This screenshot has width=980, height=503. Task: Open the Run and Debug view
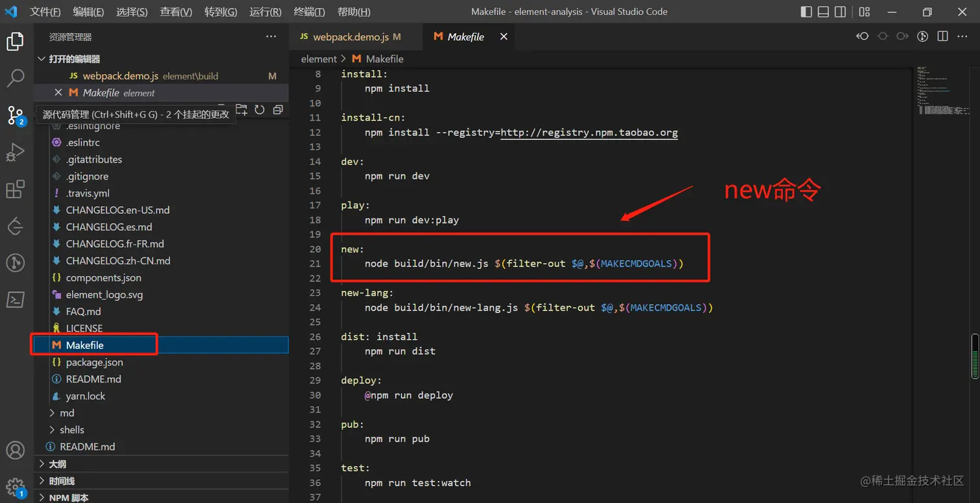click(15, 153)
